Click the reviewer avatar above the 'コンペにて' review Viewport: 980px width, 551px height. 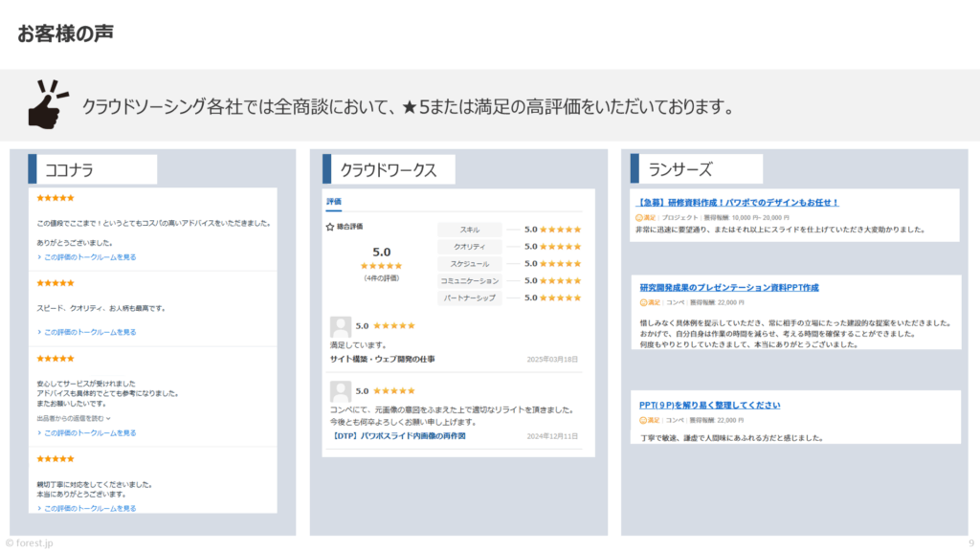340,391
